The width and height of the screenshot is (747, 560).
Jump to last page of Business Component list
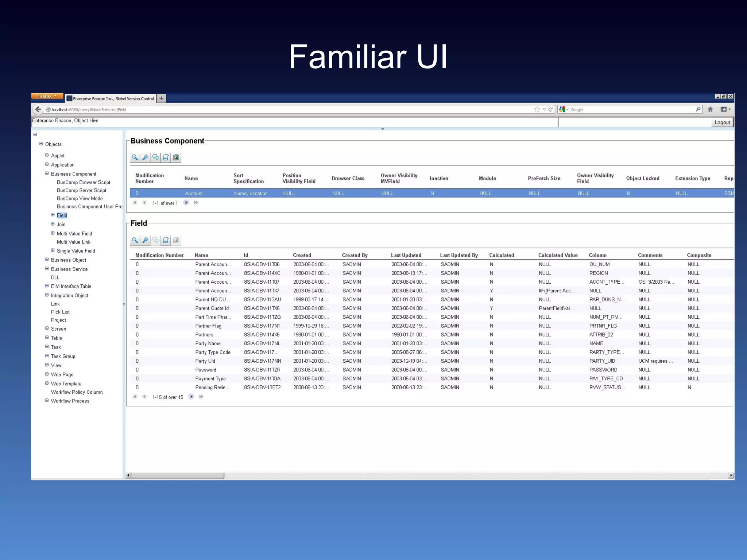point(196,203)
